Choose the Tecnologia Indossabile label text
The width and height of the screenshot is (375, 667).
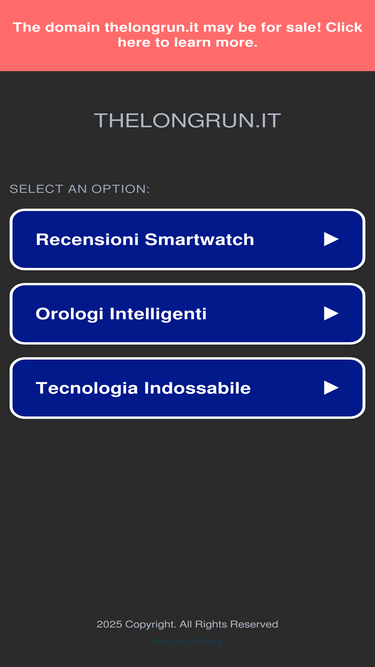pos(143,388)
